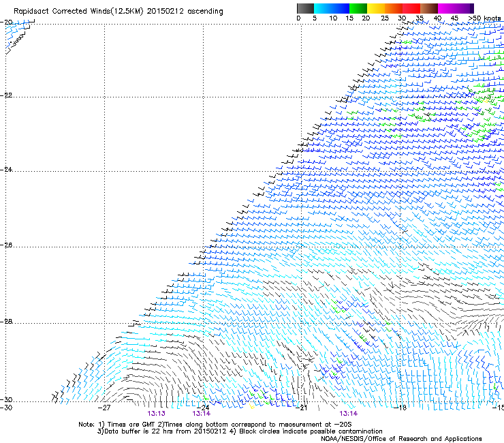Click the purple '13:13' time stamp
Image resolution: width=504 pixels, height=443 pixels.
pos(156,414)
